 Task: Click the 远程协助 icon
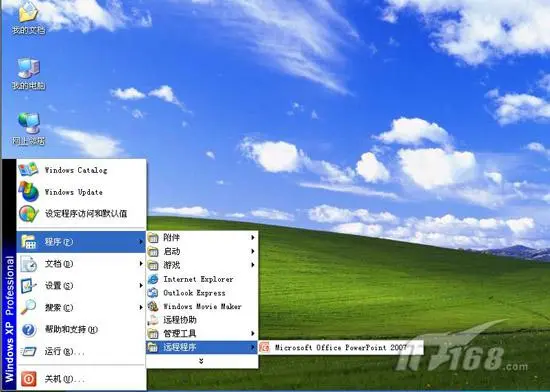[153, 320]
